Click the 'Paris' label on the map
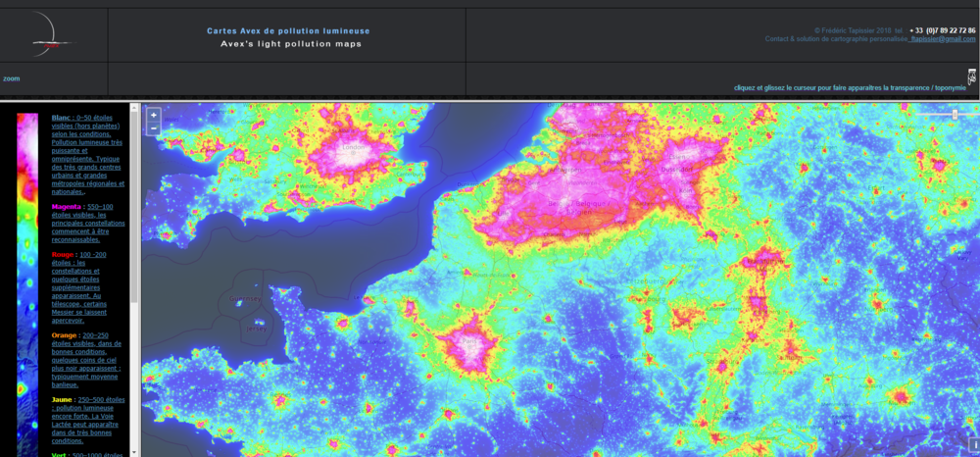The width and height of the screenshot is (980, 457). coord(468,342)
